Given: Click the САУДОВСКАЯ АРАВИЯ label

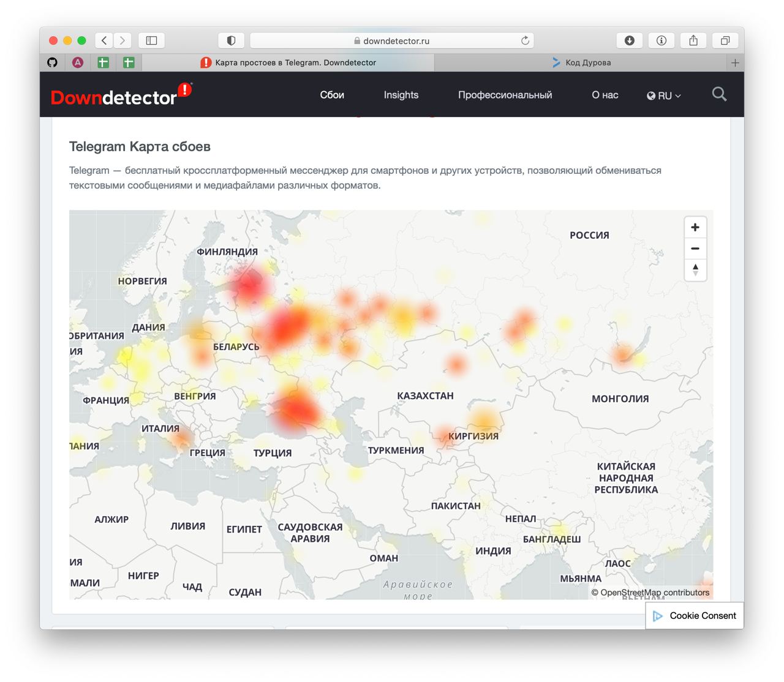Looking at the screenshot, I should pyautogui.click(x=310, y=533).
